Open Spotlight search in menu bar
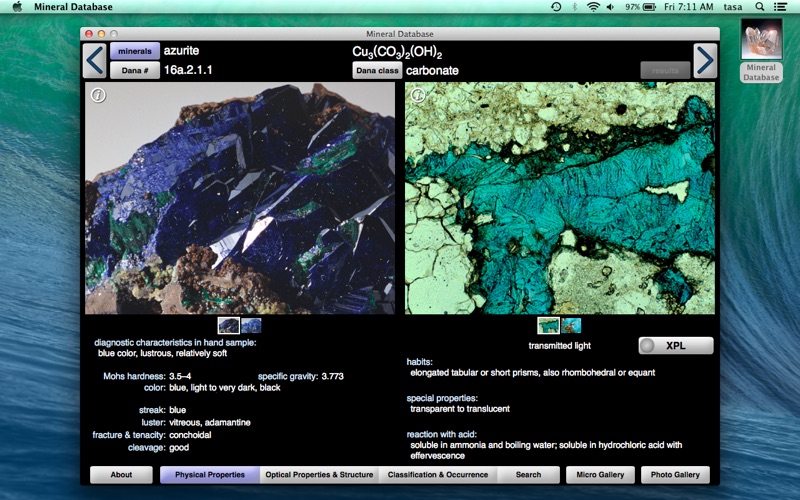The height and width of the screenshot is (500, 800). tap(760, 7)
